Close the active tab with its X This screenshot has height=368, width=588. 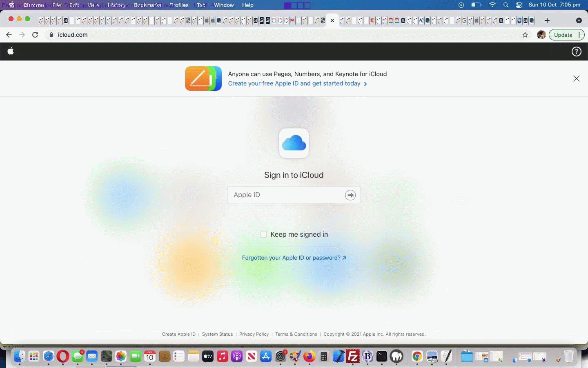point(332,20)
